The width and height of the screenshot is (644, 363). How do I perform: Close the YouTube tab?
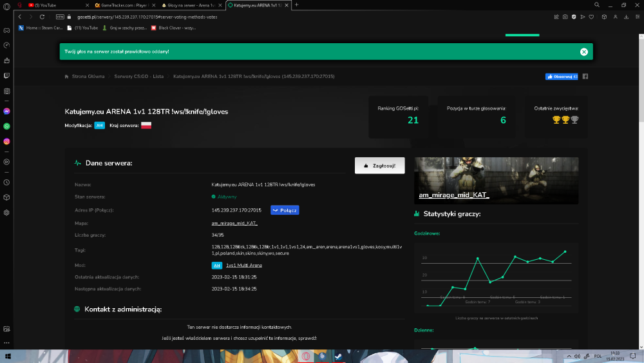pyautogui.click(x=87, y=5)
